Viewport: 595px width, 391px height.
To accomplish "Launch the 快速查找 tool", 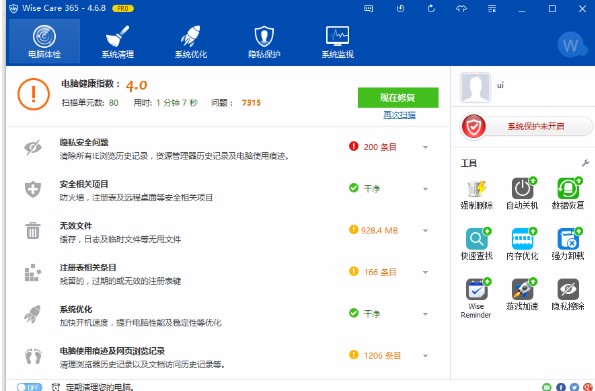I will coord(477,244).
